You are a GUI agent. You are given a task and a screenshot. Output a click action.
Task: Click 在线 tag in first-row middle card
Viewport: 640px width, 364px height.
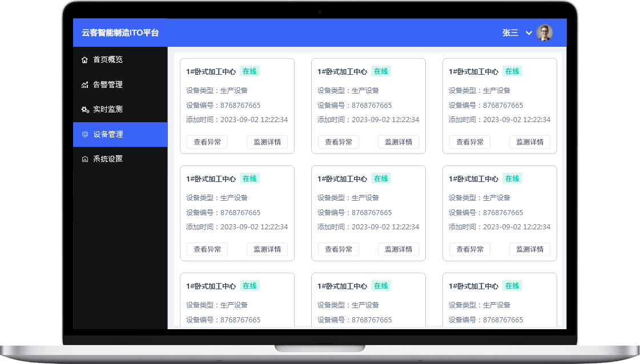(x=381, y=71)
